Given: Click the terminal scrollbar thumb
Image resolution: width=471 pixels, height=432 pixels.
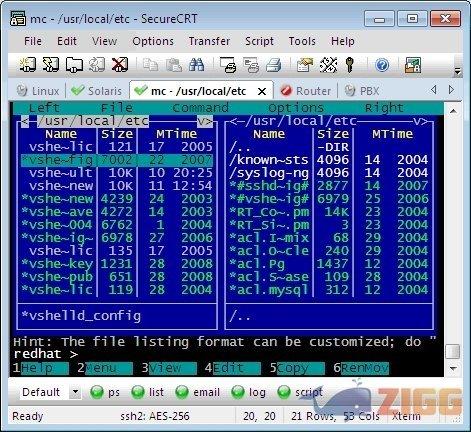Looking at the screenshot, I should point(453,351).
